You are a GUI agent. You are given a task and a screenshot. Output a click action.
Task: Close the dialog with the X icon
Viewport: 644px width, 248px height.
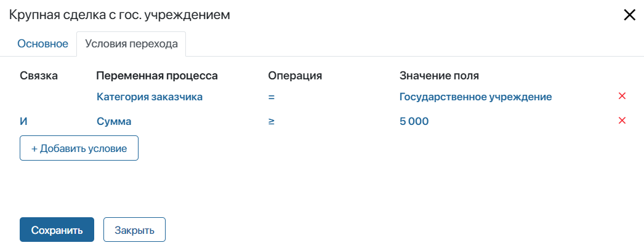point(629,15)
